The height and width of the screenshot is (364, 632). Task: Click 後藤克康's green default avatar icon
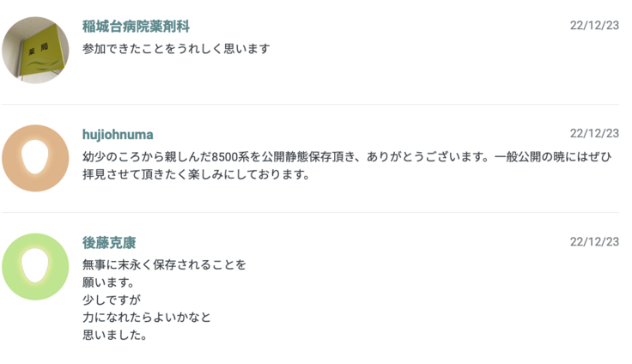pyautogui.click(x=35, y=266)
